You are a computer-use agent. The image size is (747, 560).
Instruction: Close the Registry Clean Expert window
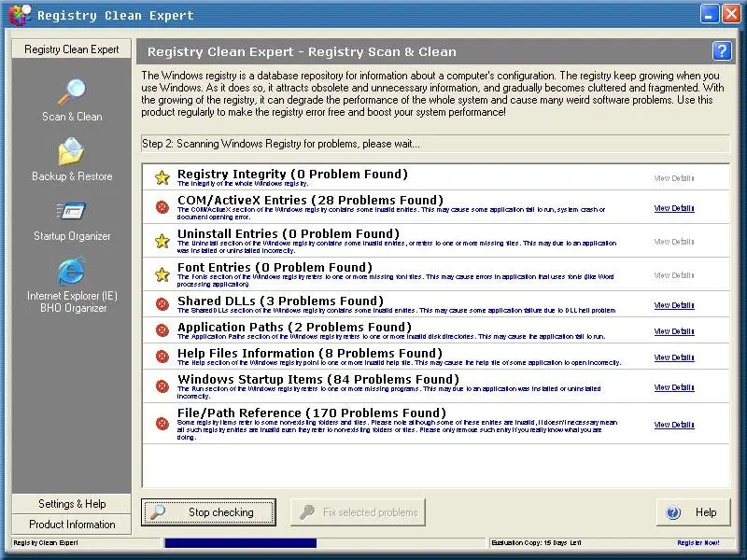(x=731, y=14)
